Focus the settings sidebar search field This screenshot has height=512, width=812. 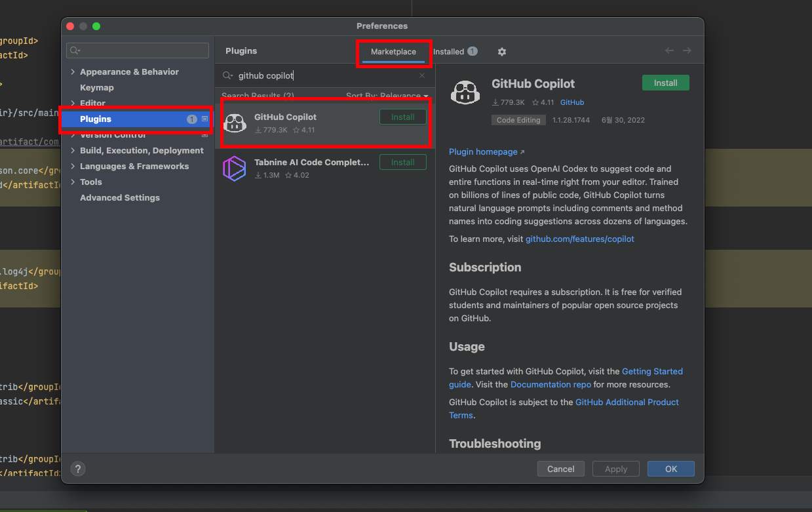[x=138, y=50]
